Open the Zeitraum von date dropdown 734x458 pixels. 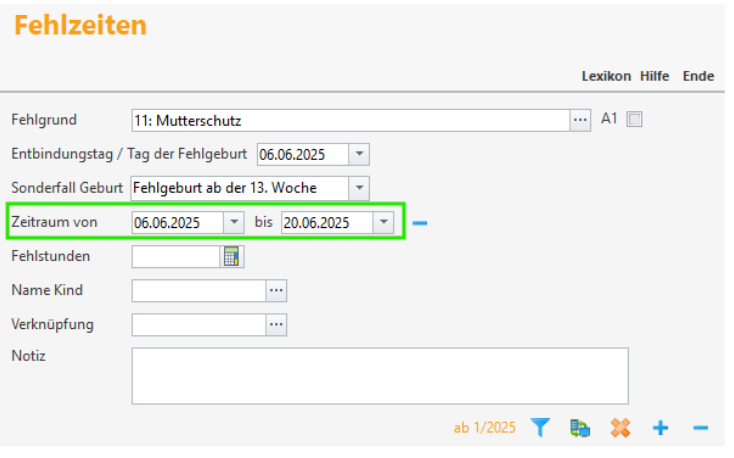[233, 223]
